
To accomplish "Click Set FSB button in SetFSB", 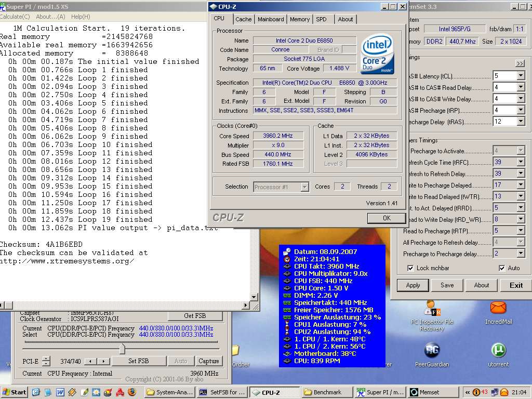I will pos(138,361).
